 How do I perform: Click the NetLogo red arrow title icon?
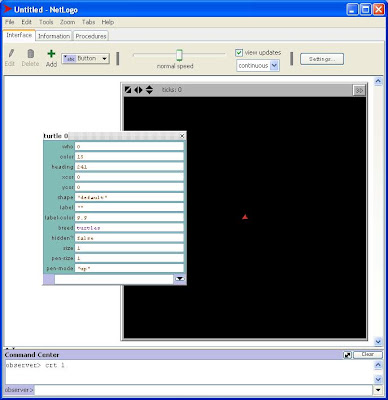coord(7,9)
